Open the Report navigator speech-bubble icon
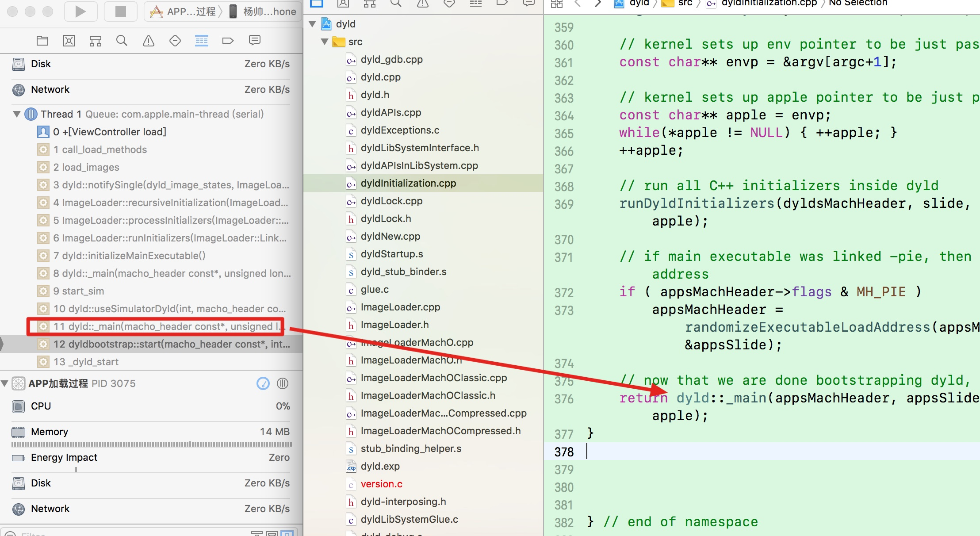980x536 pixels. pos(255,41)
